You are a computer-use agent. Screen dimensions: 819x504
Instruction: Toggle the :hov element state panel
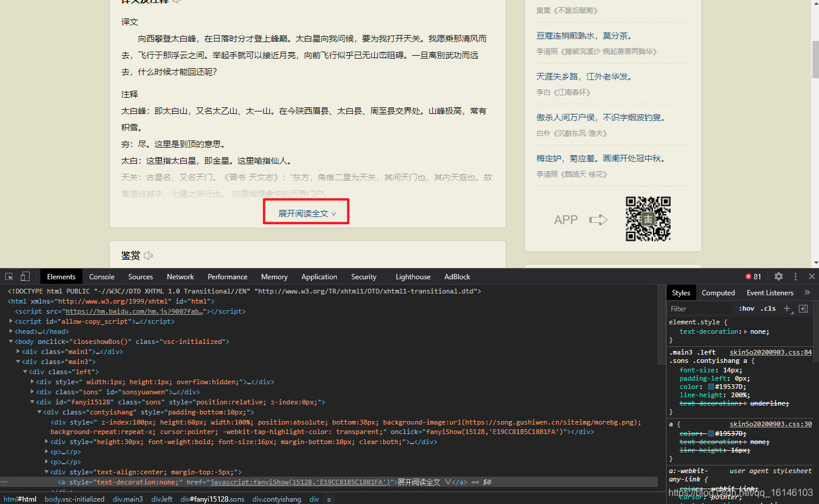click(747, 308)
